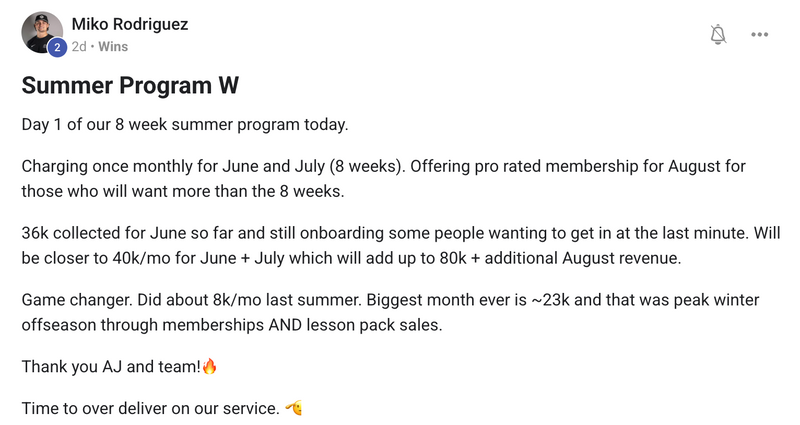This screenshot has height=425, width=800.
Task: Click the Game changer paragraph
Action: pyautogui.click(x=390, y=312)
